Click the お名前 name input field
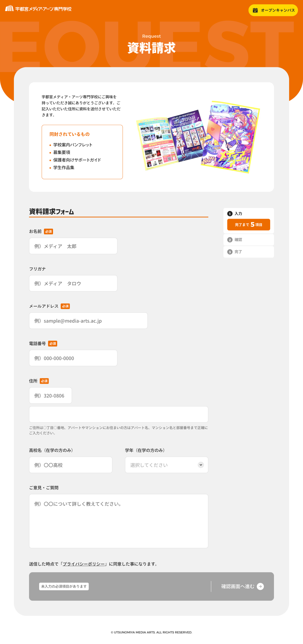 coord(73,246)
